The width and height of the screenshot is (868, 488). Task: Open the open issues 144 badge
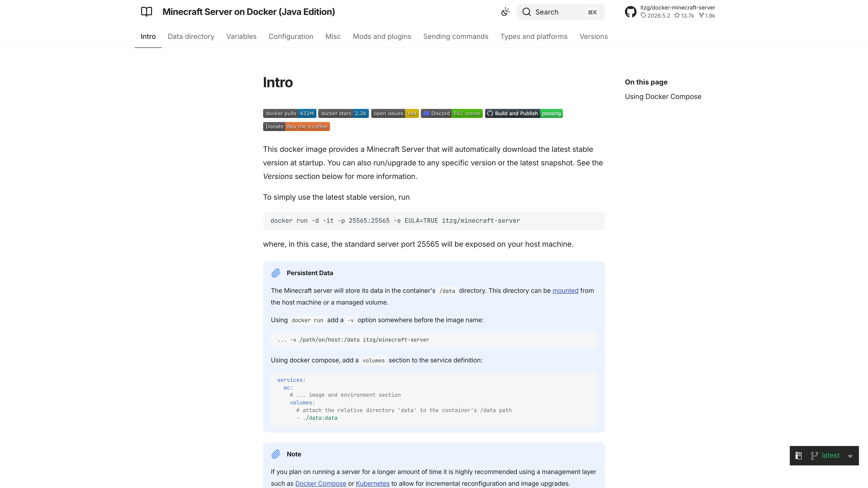[x=395, y=113]
